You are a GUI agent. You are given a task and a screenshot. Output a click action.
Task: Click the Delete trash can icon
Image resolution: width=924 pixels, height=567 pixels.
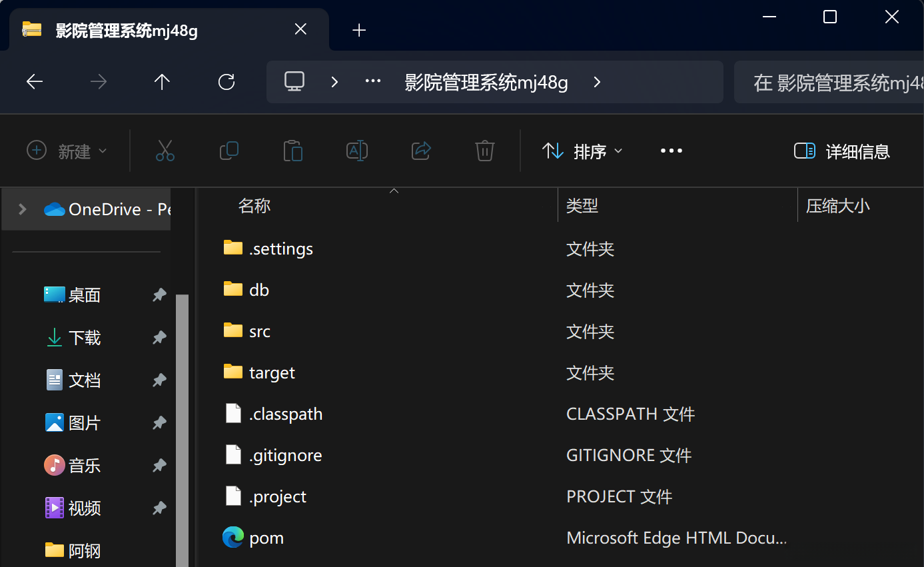484,151
